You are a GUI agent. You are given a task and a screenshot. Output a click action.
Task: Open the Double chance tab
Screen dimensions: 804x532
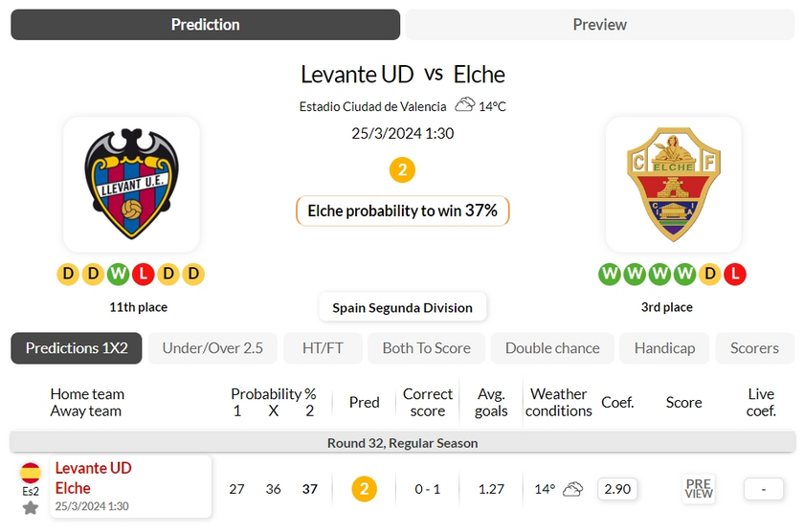(x=552, y=348)
